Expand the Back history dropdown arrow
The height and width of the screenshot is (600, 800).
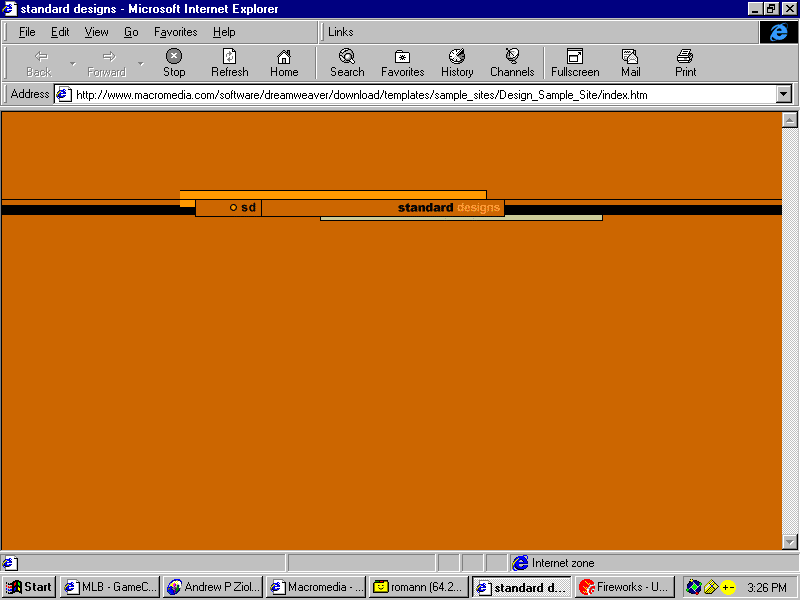72,64
